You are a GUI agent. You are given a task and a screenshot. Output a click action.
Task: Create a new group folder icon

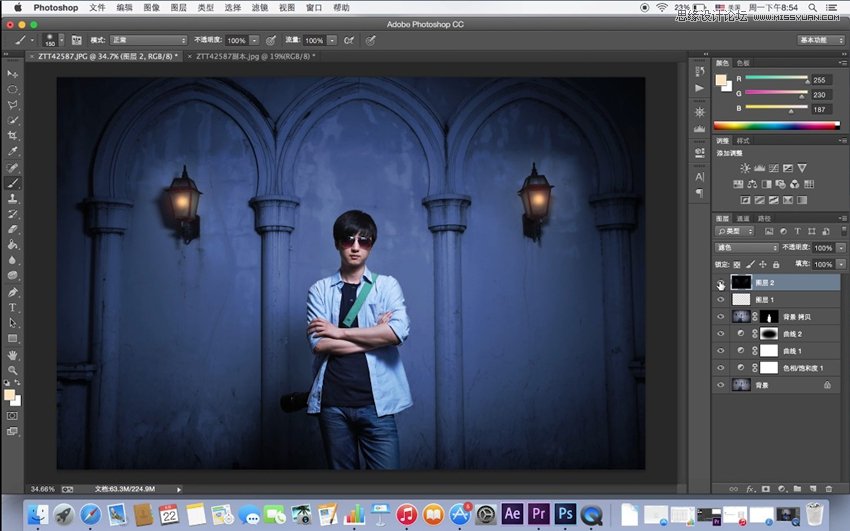(797, 489)
